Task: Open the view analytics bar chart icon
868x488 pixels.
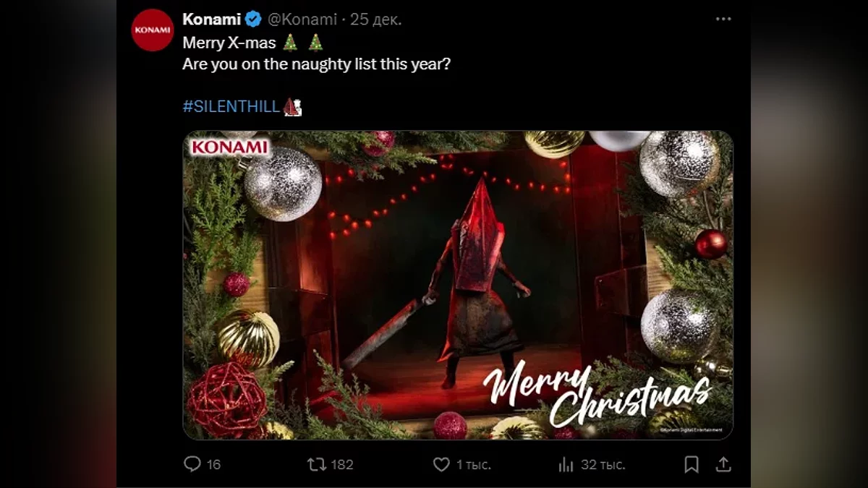Action: coord(566,464)
